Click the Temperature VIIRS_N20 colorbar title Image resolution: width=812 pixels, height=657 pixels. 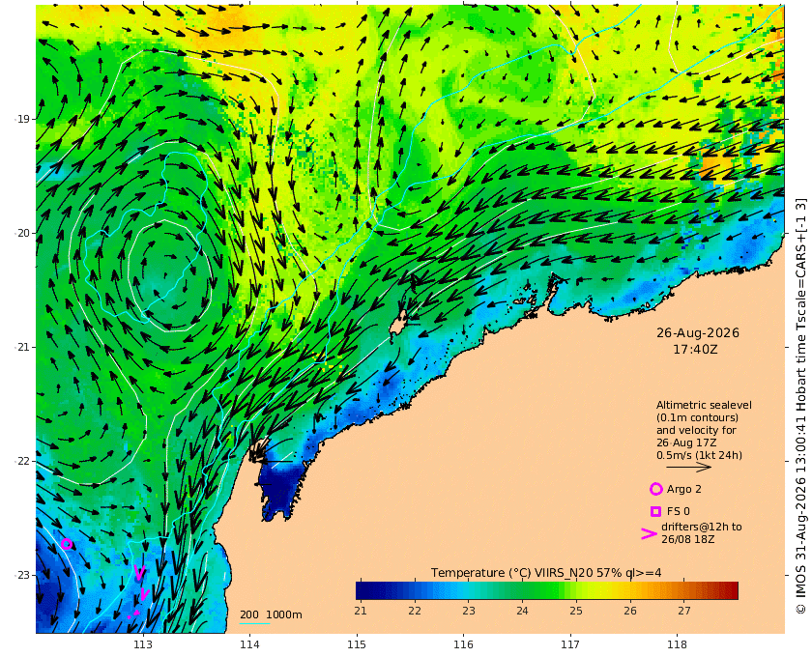(546, 573)
